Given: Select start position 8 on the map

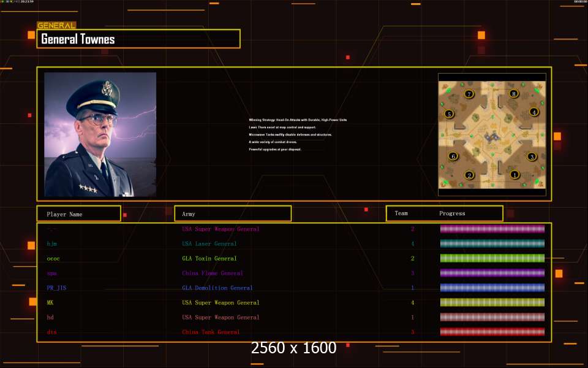Looking at the screenshot, I should (x=513, y=93).
